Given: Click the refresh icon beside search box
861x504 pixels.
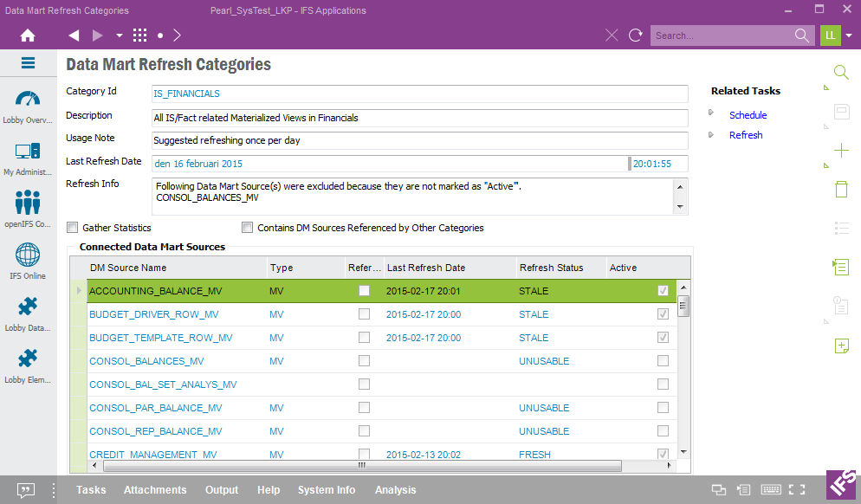Looking at the screenshot, I should 635,36.
